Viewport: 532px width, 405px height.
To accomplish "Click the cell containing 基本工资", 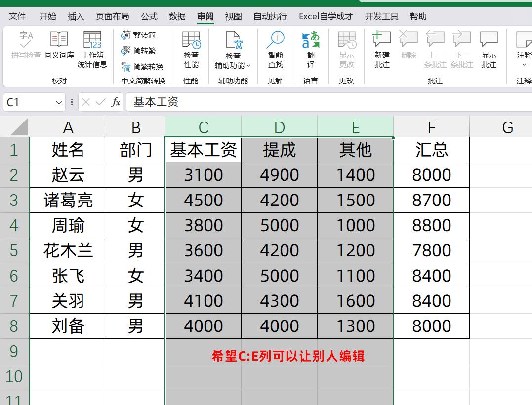I will tap(203, 150).
